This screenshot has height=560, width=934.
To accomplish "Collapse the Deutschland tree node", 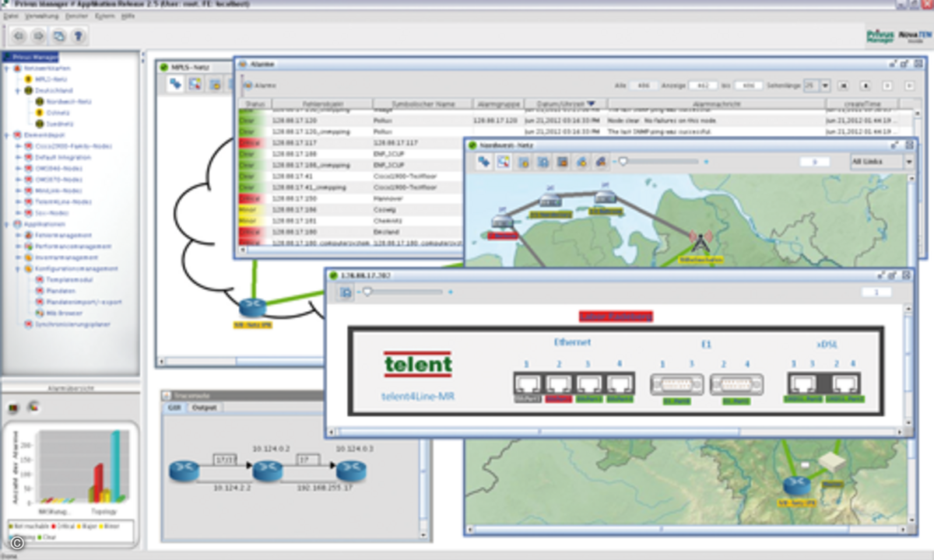I will [18, 90].
